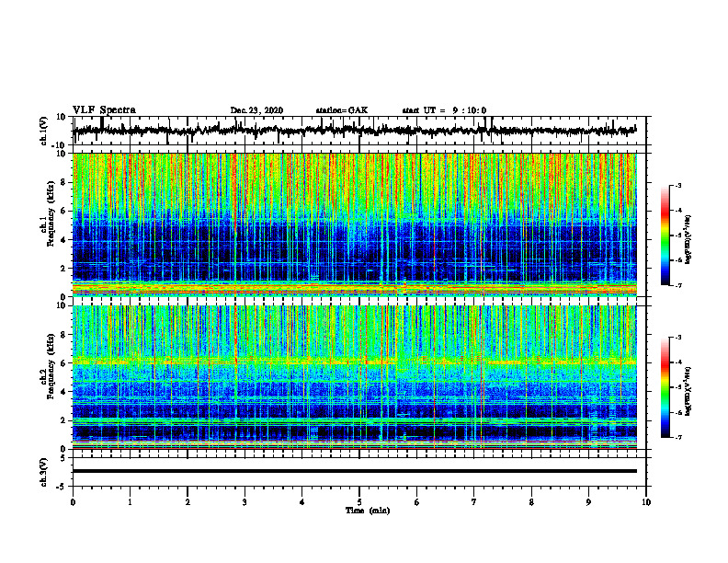Screen dimensions: 728x563
Task: Click time axis tick label "8"
Action: [531, 502]
